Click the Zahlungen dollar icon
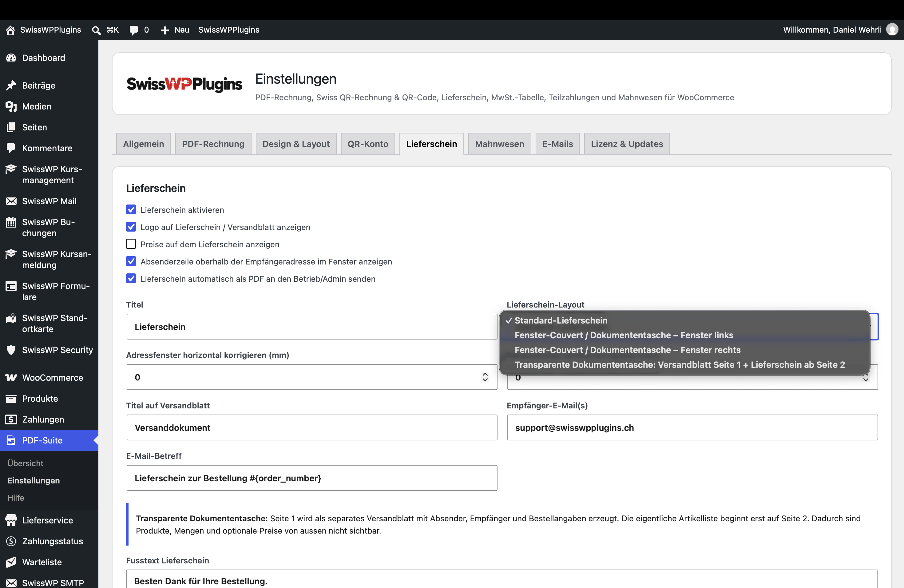The height and width of the screenshot is (588, 904). tap(11, 419)
